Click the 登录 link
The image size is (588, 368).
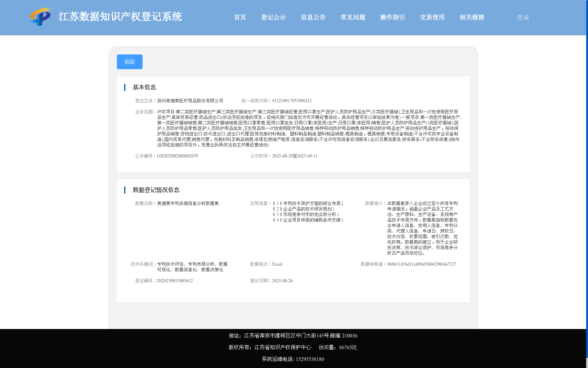coord(523,17)
